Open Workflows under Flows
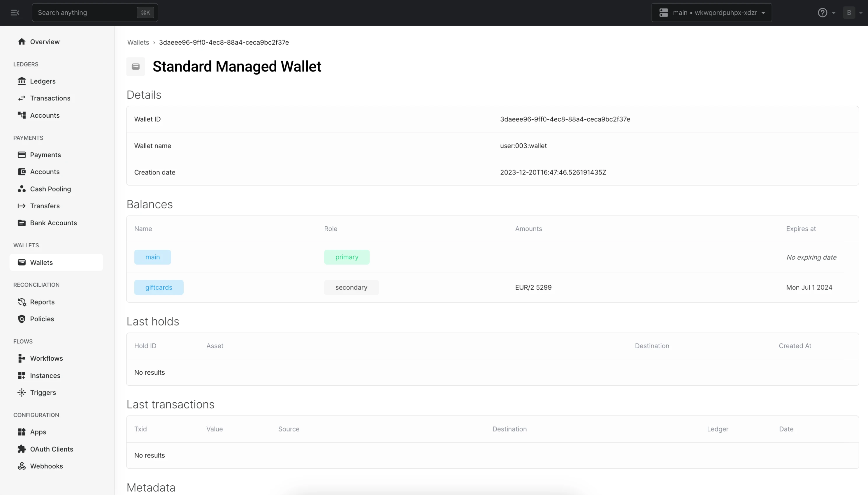The image size is (868, 495). click(x=47, y=358)
